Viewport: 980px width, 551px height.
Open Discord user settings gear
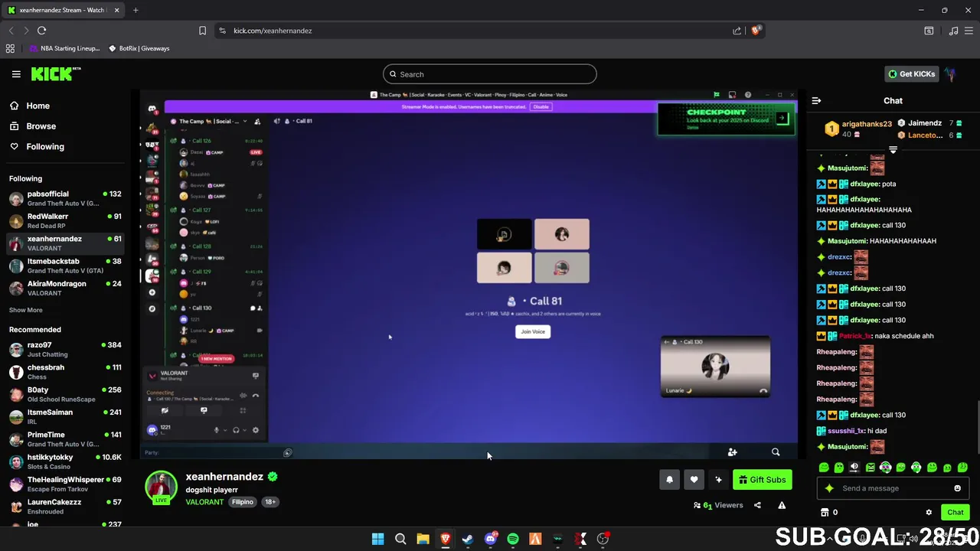point(256,430)
